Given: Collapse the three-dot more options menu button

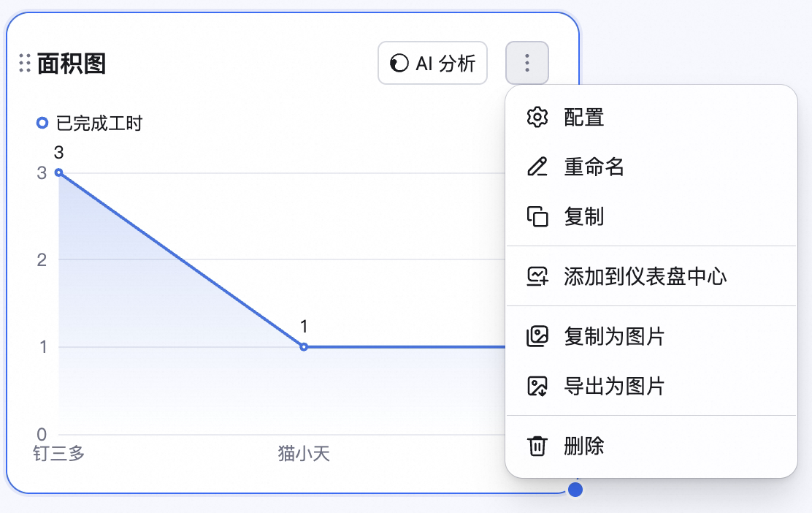Looking at the screenshot, I should (526, 63).
